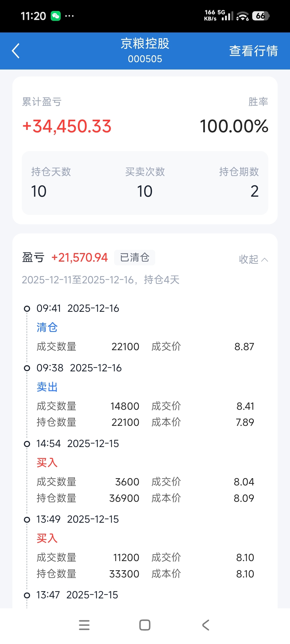Select the 13:49 买入 timeline marker

27,519
